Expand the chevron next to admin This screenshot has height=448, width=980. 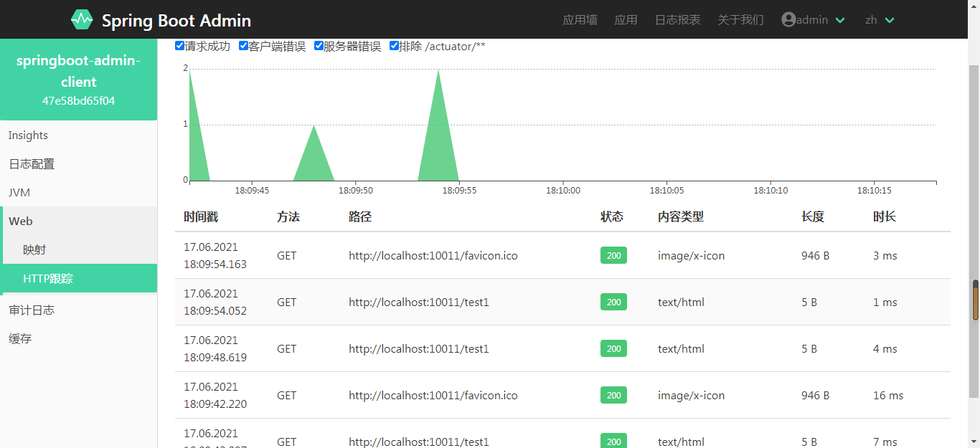(x=841, y=20)
